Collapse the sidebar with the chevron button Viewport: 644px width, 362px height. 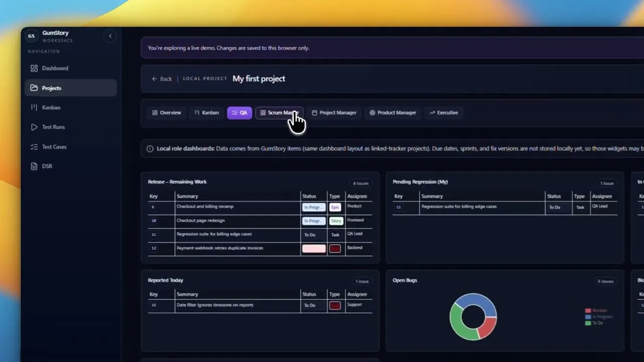[x=110, y=36]
